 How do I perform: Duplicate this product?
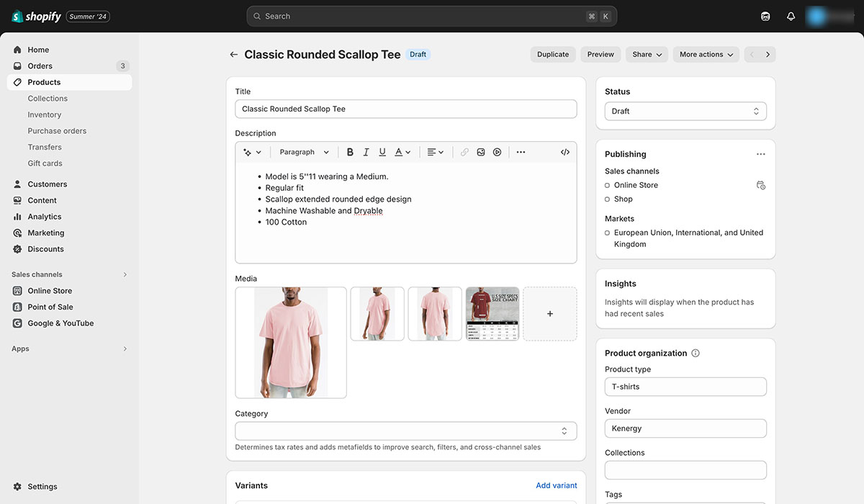click(x=552, y=54)
